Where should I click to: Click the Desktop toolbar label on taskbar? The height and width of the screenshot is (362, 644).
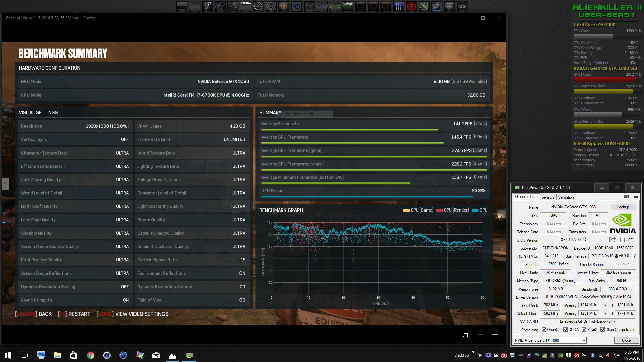point(462,355)
